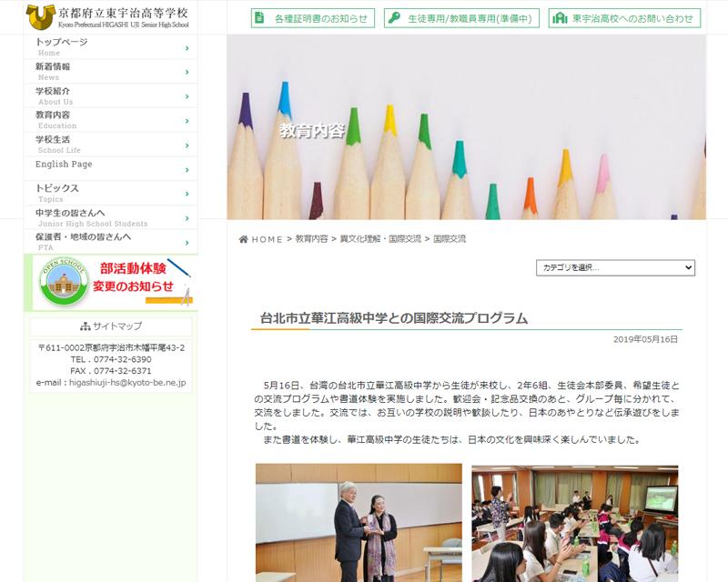728x582 pixels.
Task: Open the article title 台北市立華江高級中学との国際交流プログラム
Action: (394, 318)
